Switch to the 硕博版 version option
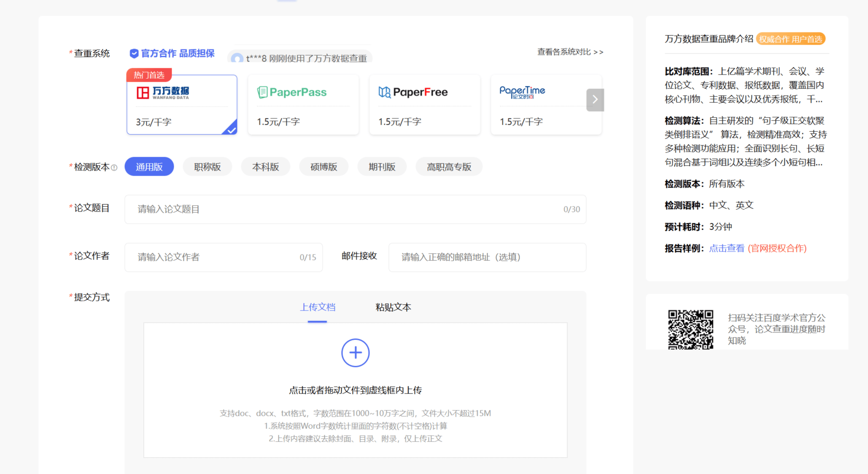The image size is (868, 474). [323, 166]
